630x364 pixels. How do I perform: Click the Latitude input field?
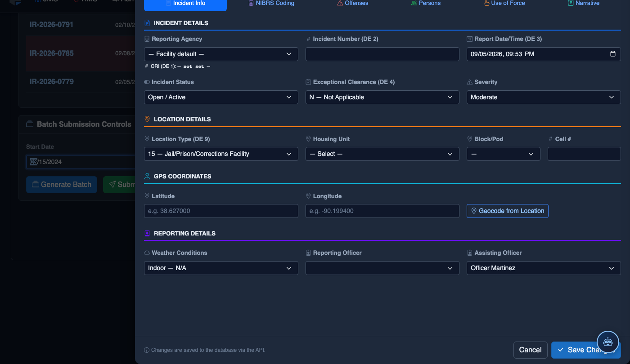tap(221, 211)
